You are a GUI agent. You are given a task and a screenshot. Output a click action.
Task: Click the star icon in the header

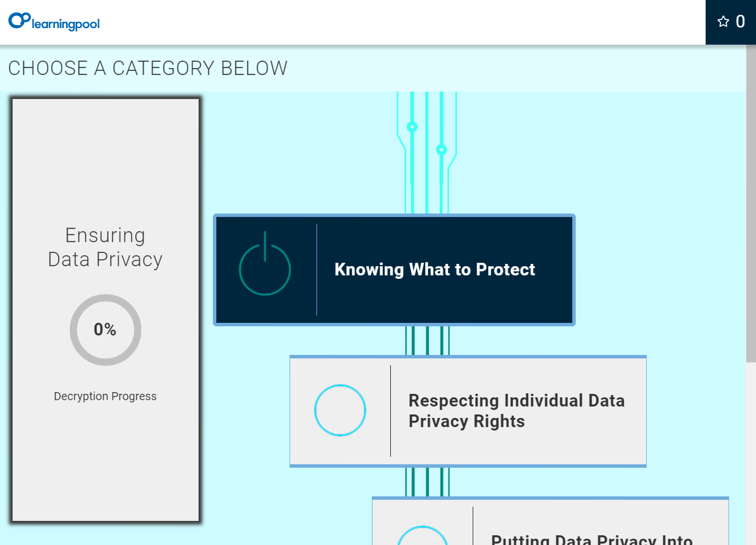tap(723, 22)
